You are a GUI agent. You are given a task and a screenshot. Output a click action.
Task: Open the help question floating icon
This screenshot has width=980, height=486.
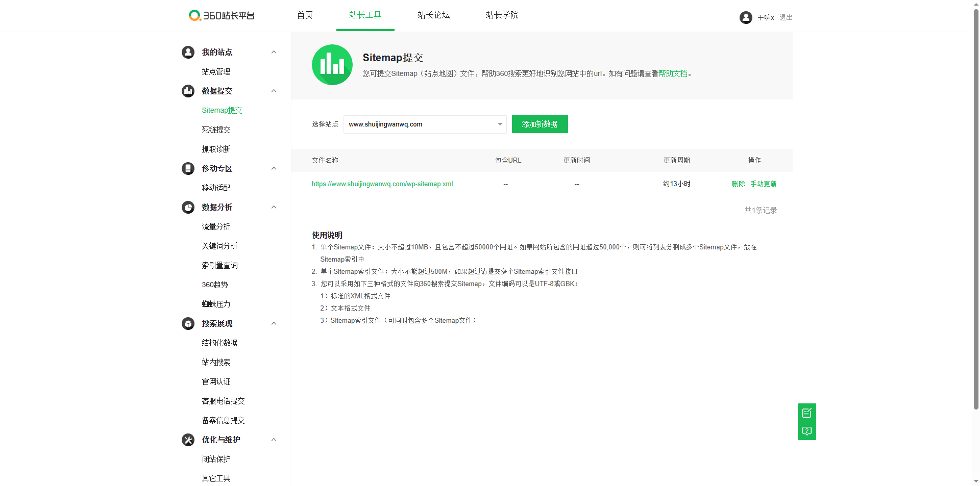pyautogui.click(x=807, y=431)
